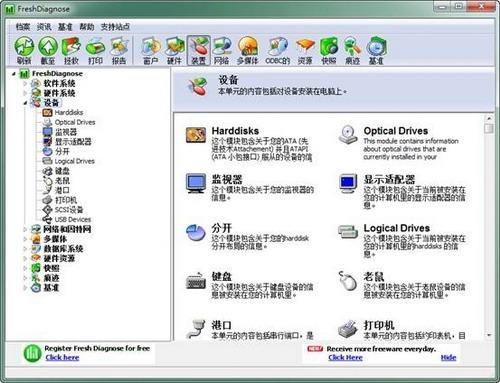
Task: Select USB Devices in the tree
Action: [73, 219]
